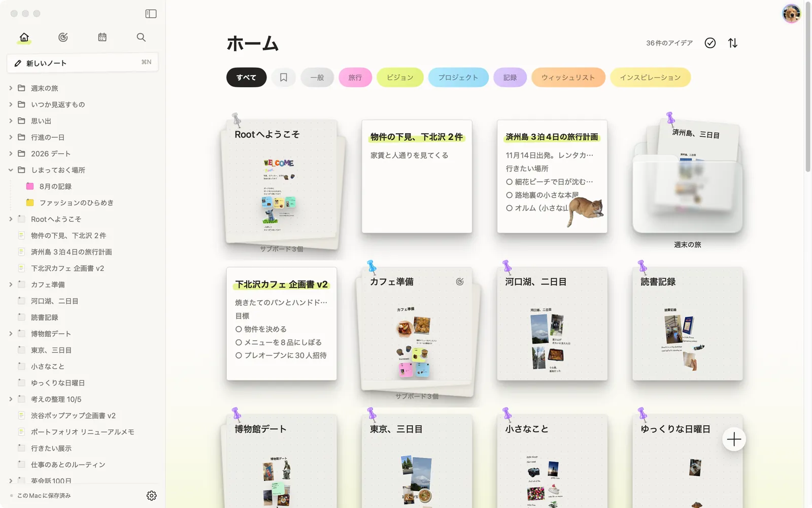This screenshot has height=508, width=812.
Task: Expand the 2026 デート folder
Action: (11, 153)
